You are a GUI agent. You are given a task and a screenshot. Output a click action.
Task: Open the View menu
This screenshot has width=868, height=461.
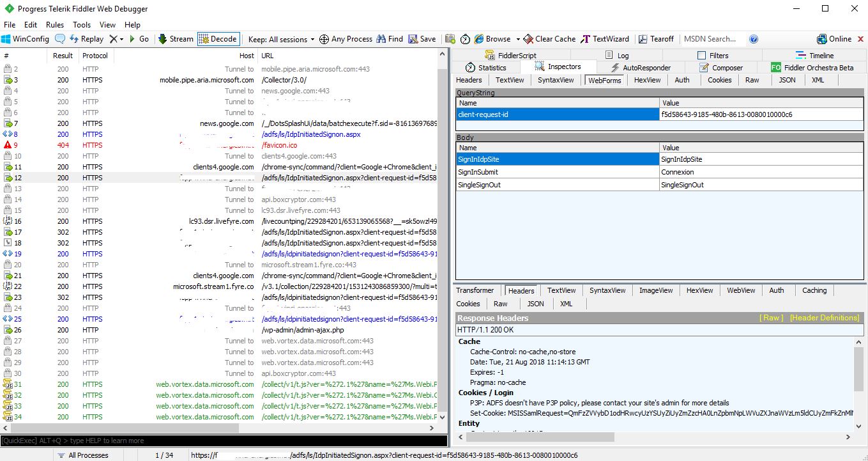pos(108,24)
